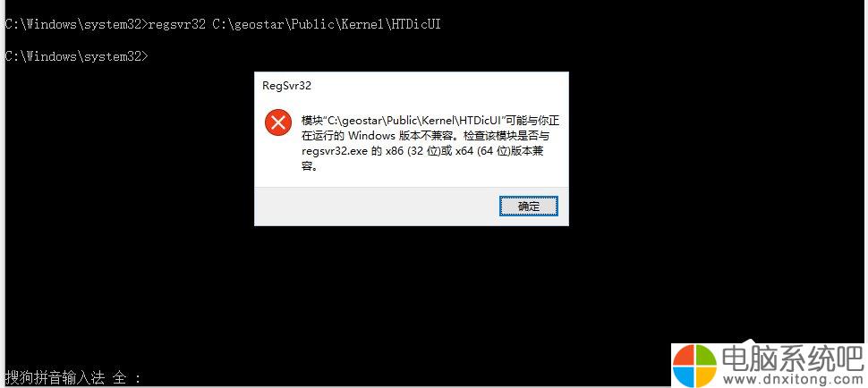Click the 确定 button in RegSvr32 dialog
The width and height of the screenshot is (868, 388).
(529, 207)
